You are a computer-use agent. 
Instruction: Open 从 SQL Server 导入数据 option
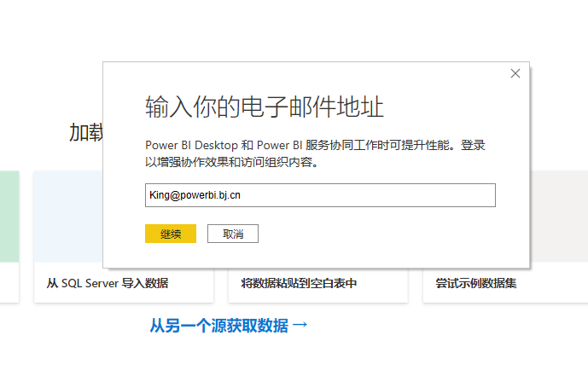tap(108, 283)
